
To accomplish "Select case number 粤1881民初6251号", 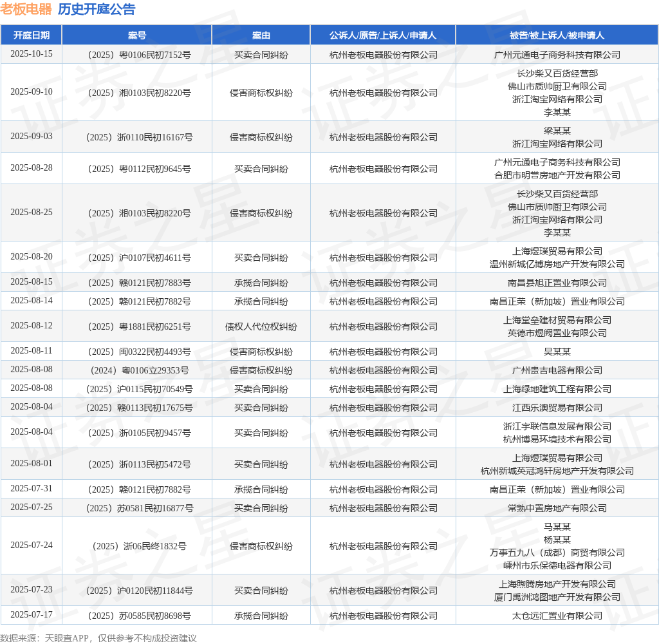I will [140, 327].
